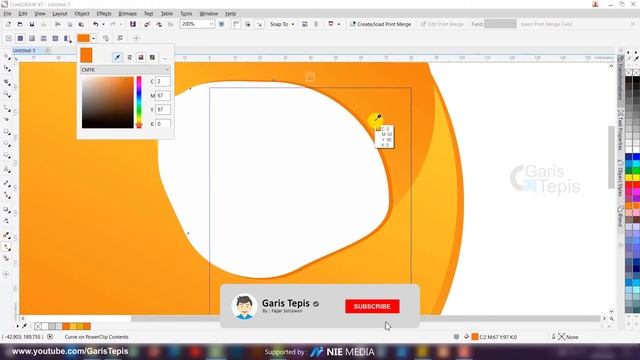Select the Shape tool in the toolbox
Screen dimensions: 640x360
tap(7, 69)
